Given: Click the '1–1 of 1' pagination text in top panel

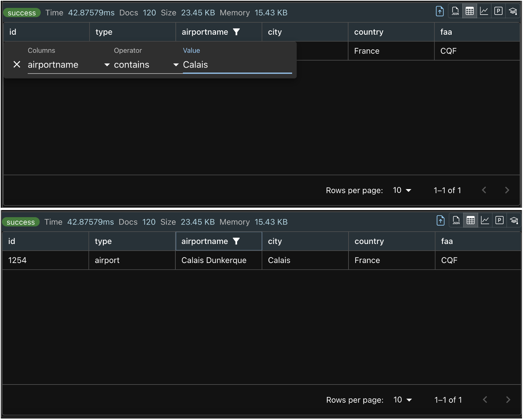Looking at the screenshot, I should tap(447, 190).
